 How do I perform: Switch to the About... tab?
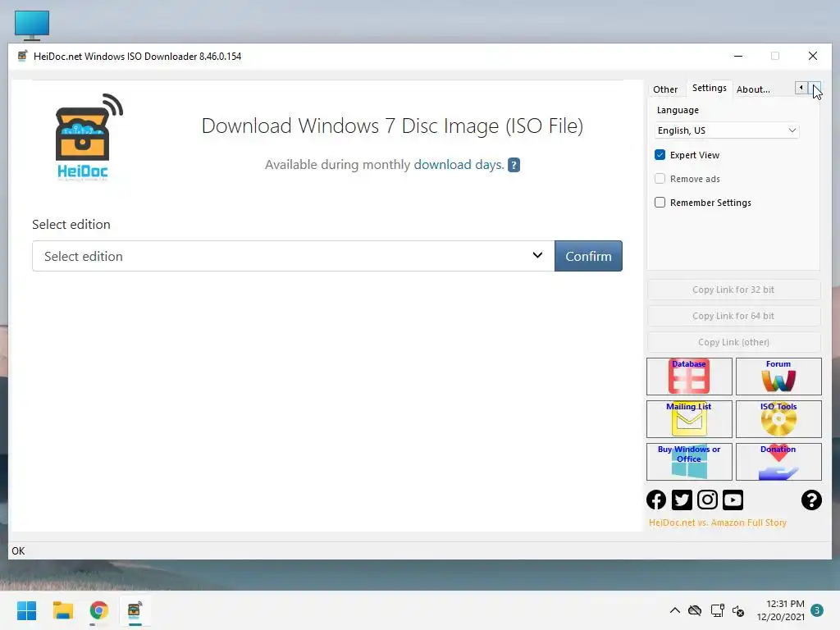753,89
